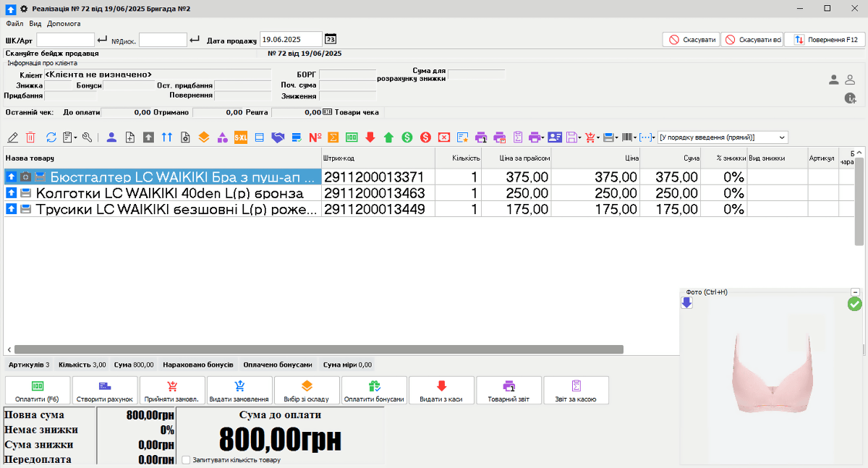Enable 'Запитувати кількість товару' checkbox

click(x=187, y=459)
